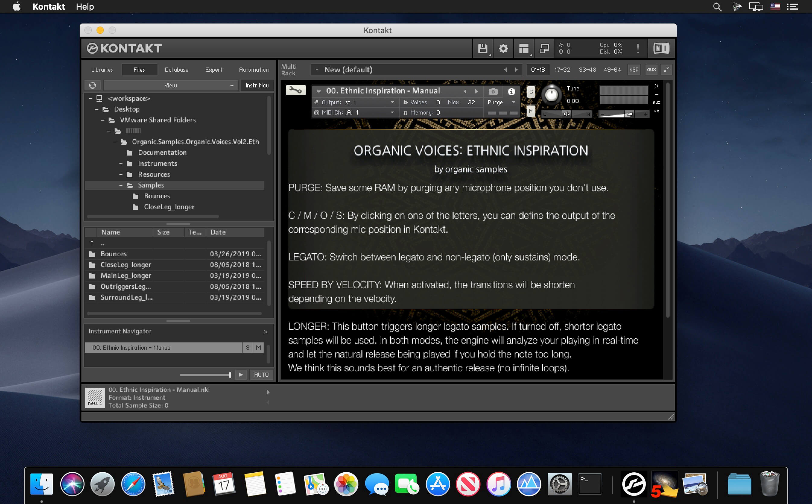Open the Purge dropdown menu
This screenshot has width=812, height=504.
pos(501,102)
